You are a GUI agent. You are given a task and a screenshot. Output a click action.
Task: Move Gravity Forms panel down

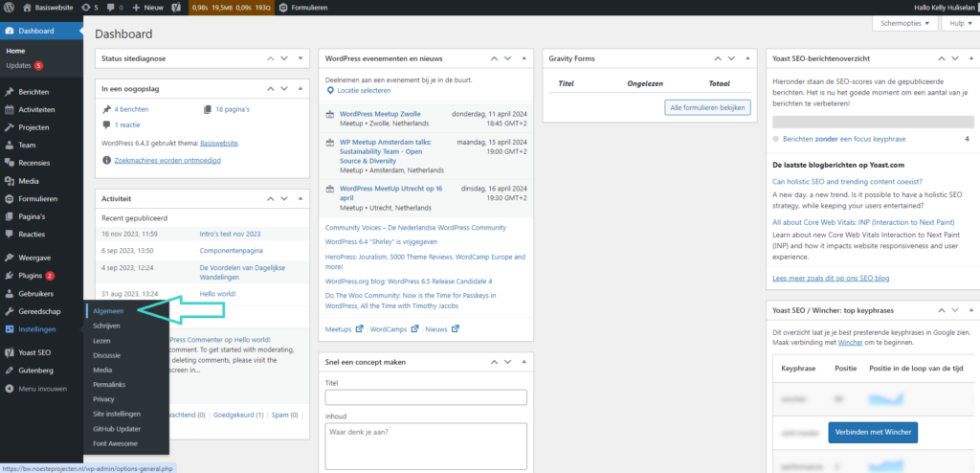click(x=730, y=58)
